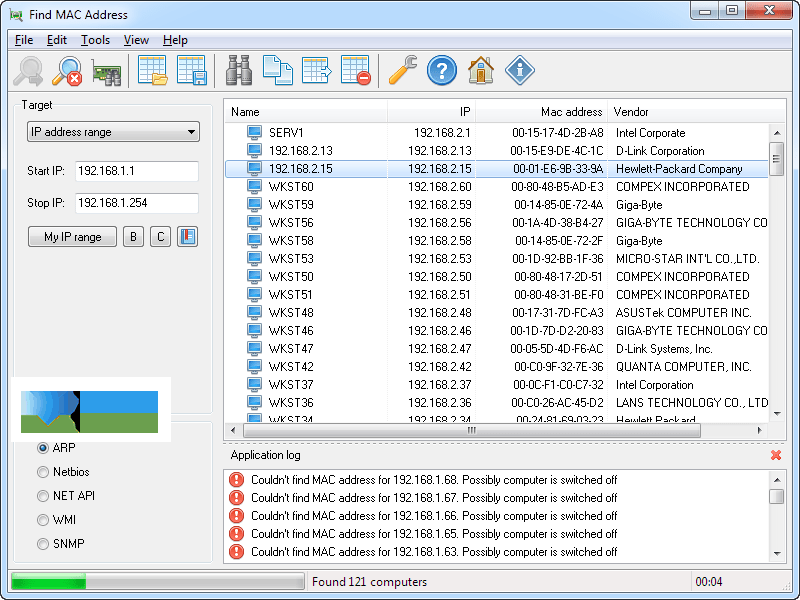
Task: Click the computer icon beside WKST37
Action: 254,384
